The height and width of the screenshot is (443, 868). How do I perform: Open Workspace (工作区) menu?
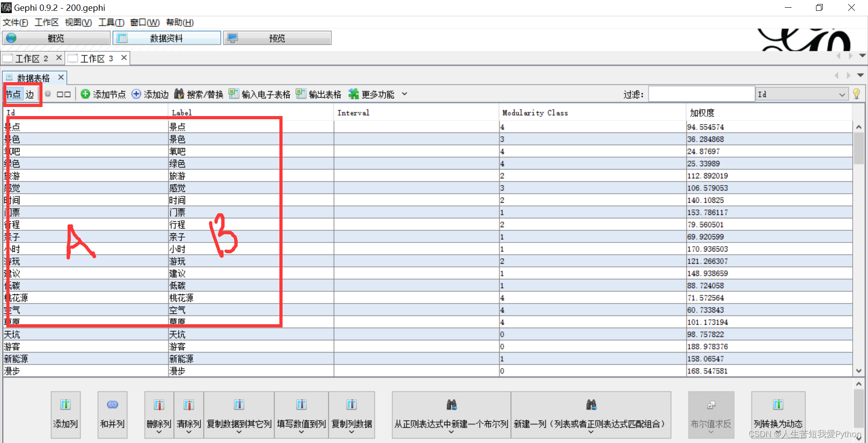tap(47, 23)
